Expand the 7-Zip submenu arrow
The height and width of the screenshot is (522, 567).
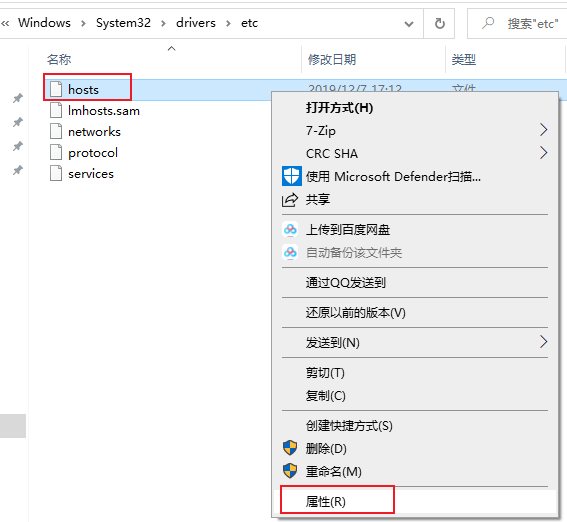click(543, 130)
